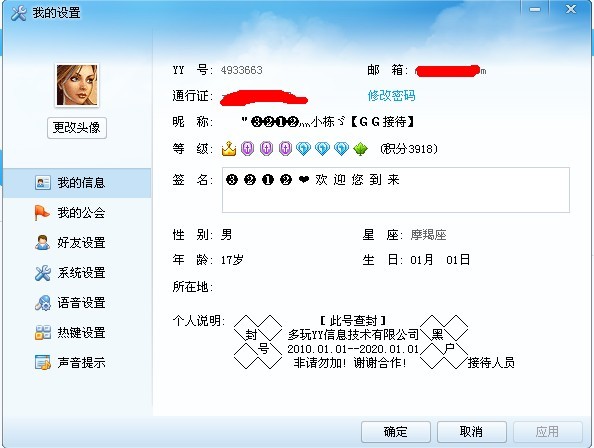Click the 昵称 nickname field text
594x448 pixels.
pyautogui.click(x=328, y=122)
